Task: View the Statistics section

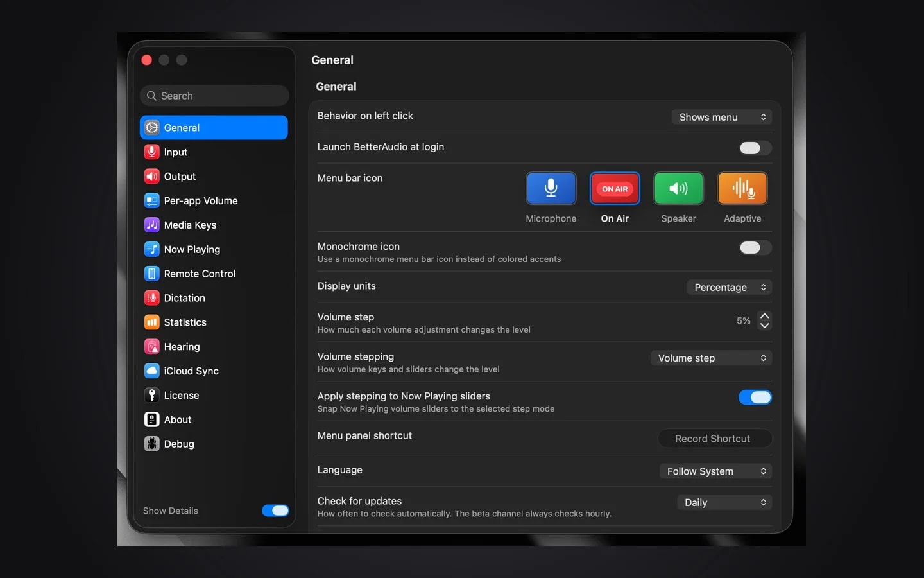Action: point(214,322)
